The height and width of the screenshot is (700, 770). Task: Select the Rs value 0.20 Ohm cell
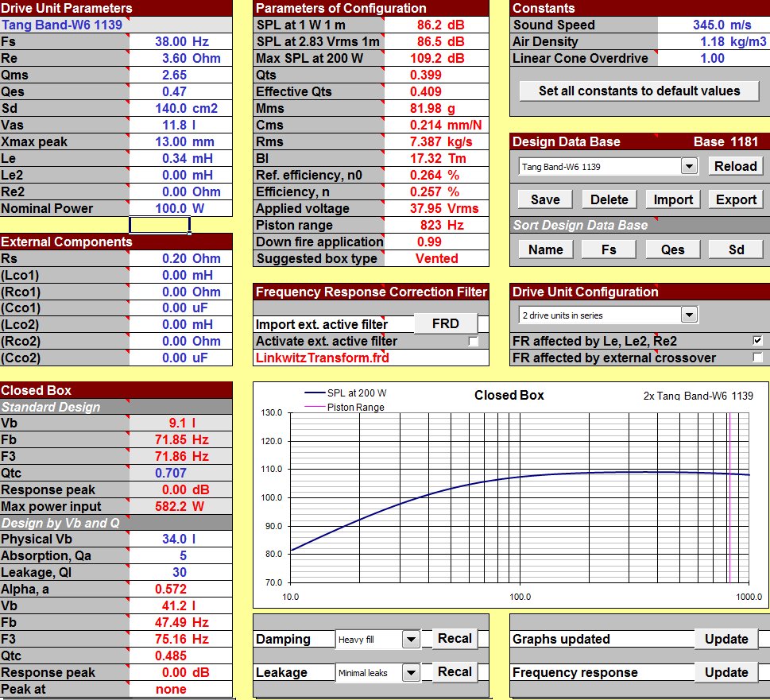(x=180, y=259)
